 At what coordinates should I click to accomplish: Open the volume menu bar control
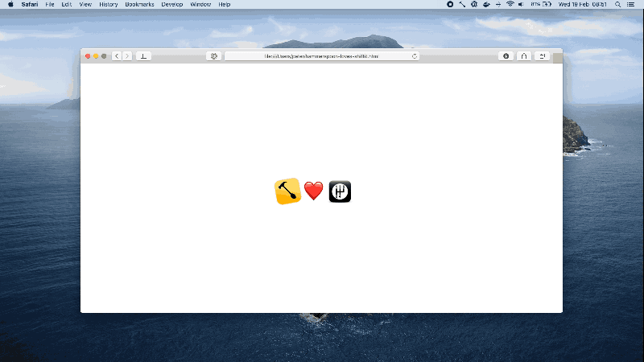(521, 5)
